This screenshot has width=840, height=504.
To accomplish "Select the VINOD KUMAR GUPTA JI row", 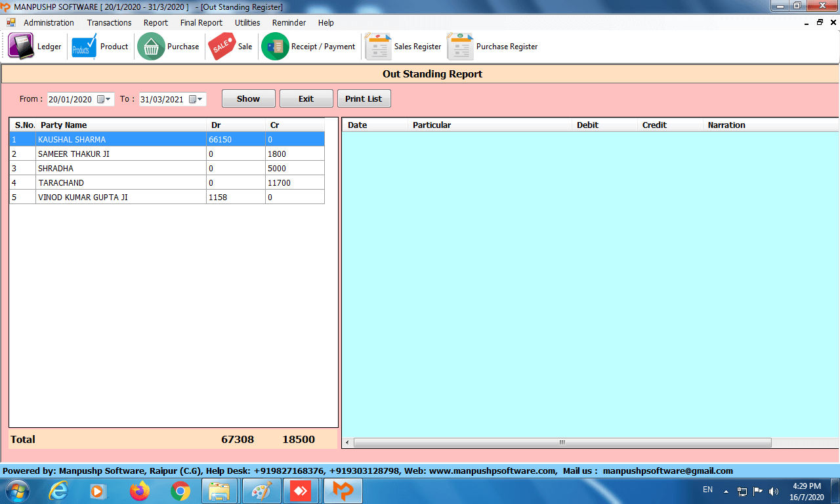I will [167, 197].
